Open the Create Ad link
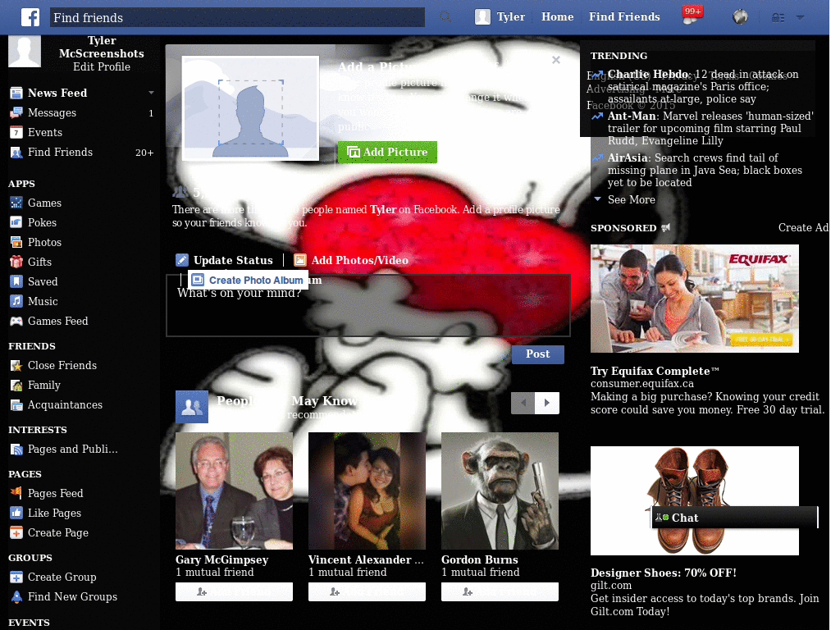The image size is (840, 630). point(803,228)
